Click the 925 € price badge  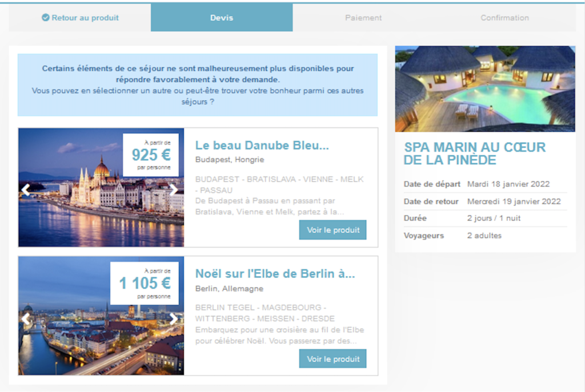pos(151,155)
